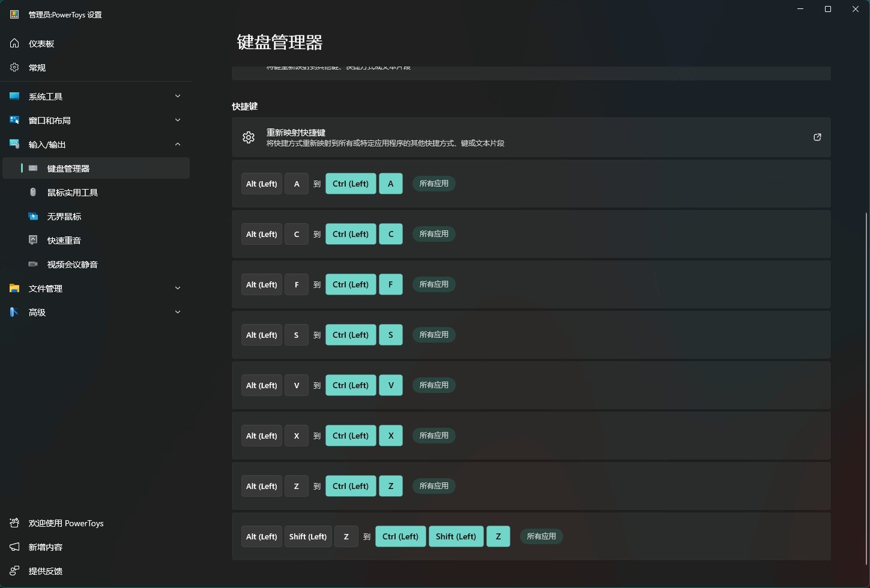The width and height of the screenshot is (870, 588).
Task: Expand the 系统工具 chevron
Action: coord(178,96)
